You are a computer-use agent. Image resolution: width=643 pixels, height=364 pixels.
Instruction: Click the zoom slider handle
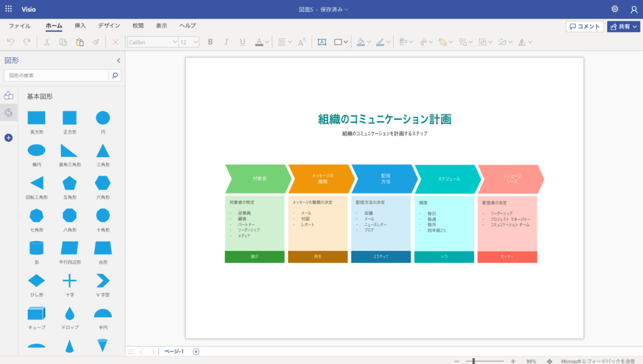[x=473, y=361]
